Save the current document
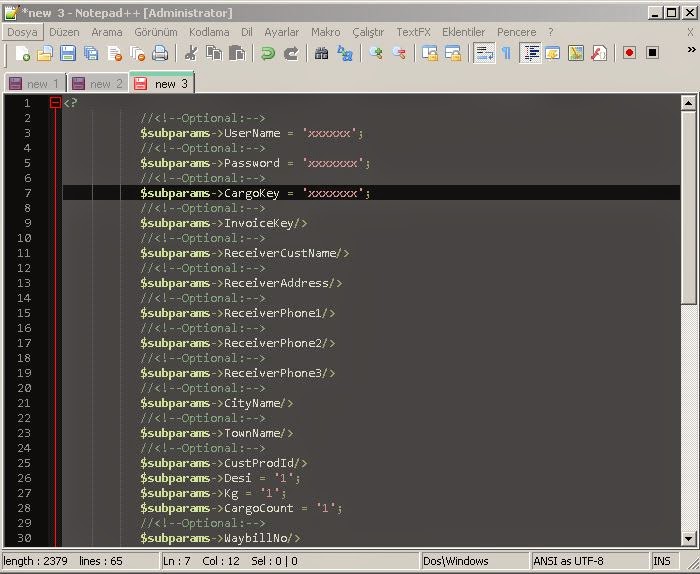 [x=68, y=53]
